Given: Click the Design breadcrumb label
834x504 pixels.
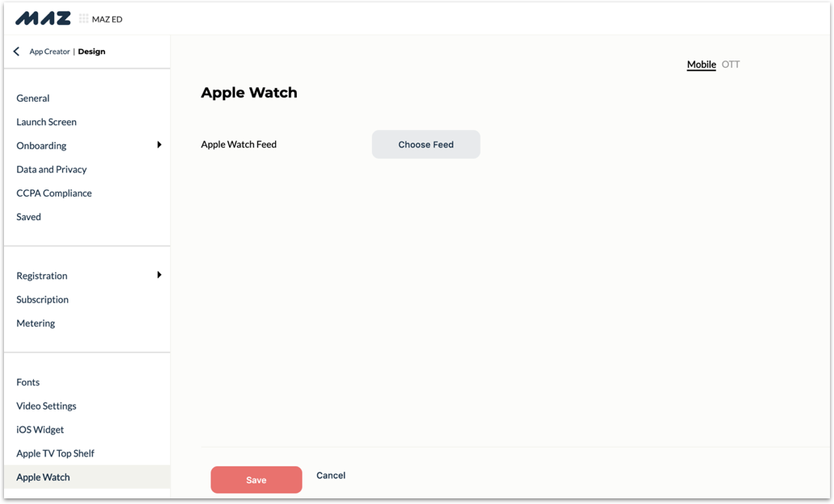Looking at the screenshot, I should pyautogui.click(x=91, y=52).
